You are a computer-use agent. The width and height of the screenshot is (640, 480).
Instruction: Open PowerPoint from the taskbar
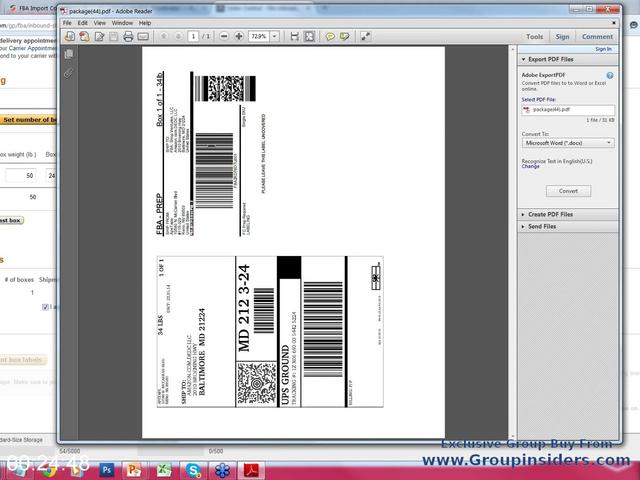(133, 470)
